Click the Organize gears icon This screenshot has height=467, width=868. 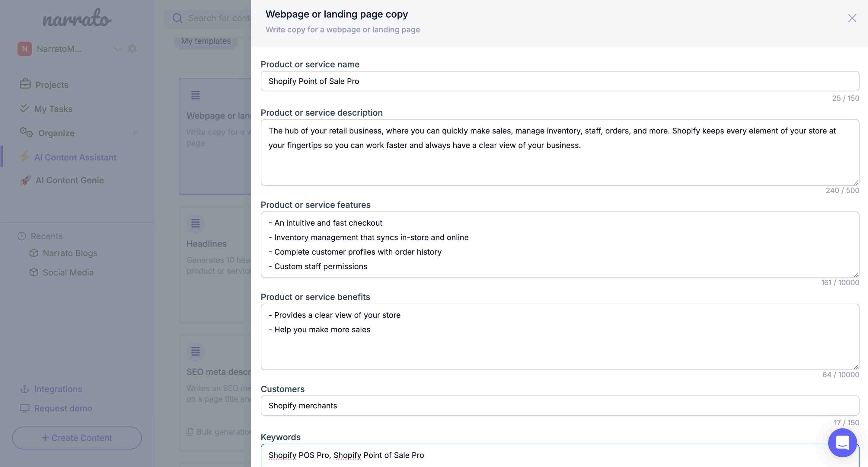pyautogui.click(x=26, y=133)
